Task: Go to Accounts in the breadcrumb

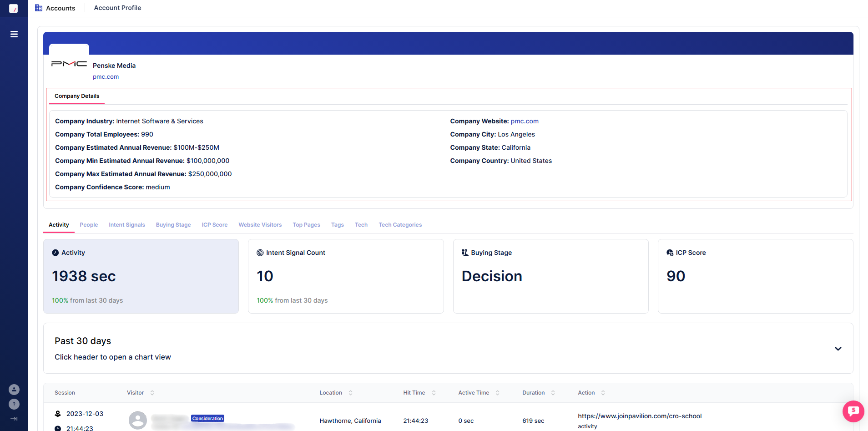Action: click(x=61, y=8)
